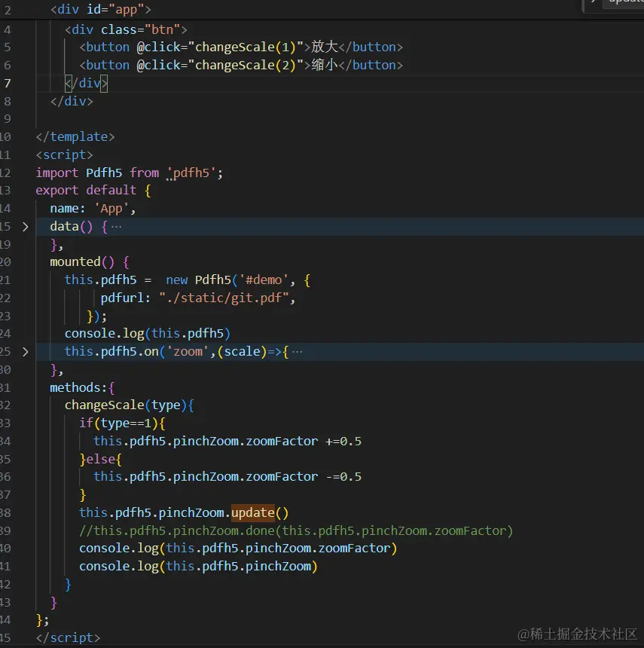Click the 'App' name string

pyautogui.click(x=111, y=209)
